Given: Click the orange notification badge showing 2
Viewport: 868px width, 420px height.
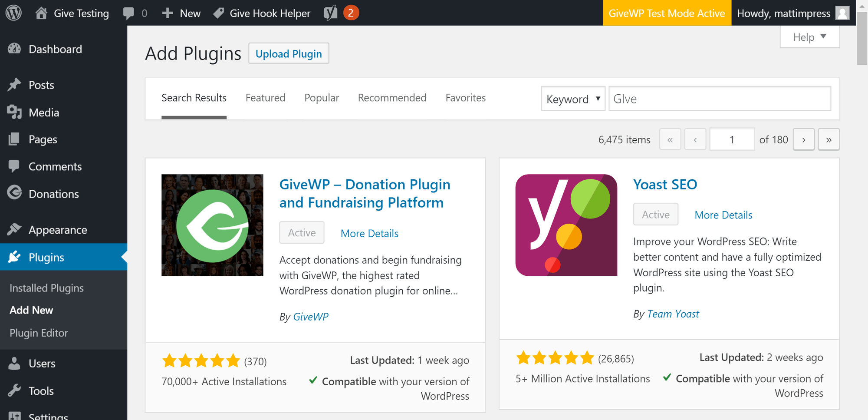Looking at the screenshot, I should click(351, 13).
